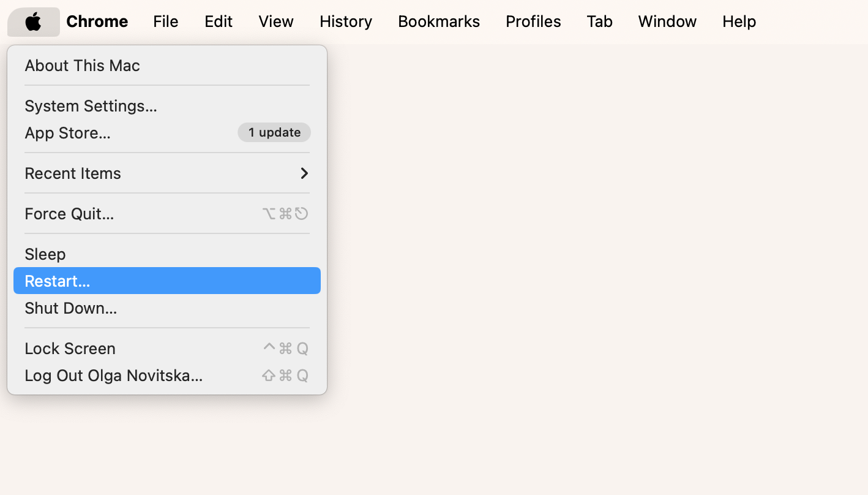
Task: Open the Edit menu
Action: click(219, 21)
